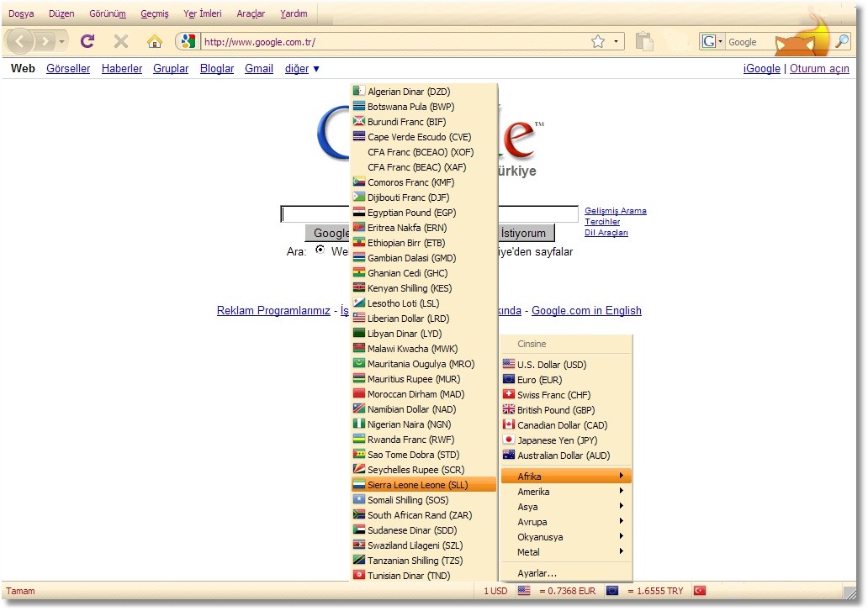Go to the Home page icon
Image resolution: width=868 pixels, height=611 pixels.
coord(155,41)
